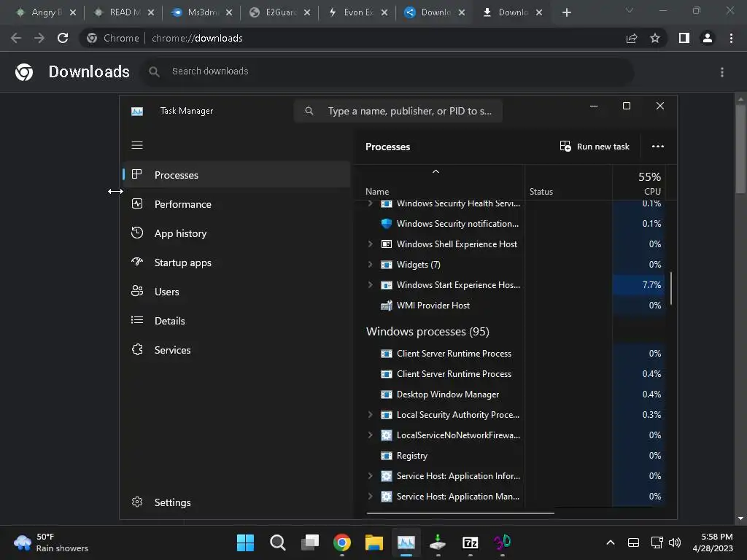Viewport: 747px width, 560px height.
Task: Expand Windows Start Experience Host row
Action: tap(370, 285)
